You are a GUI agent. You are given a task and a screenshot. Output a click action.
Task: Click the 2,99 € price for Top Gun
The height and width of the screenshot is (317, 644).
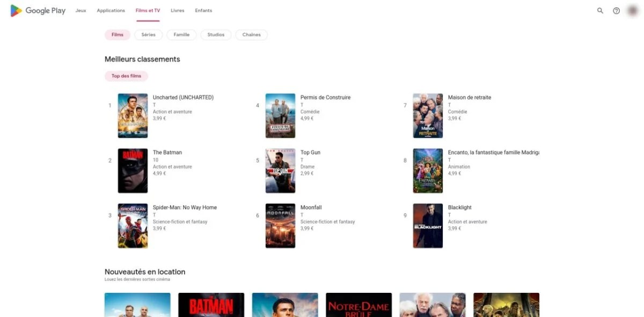[307, 173]
